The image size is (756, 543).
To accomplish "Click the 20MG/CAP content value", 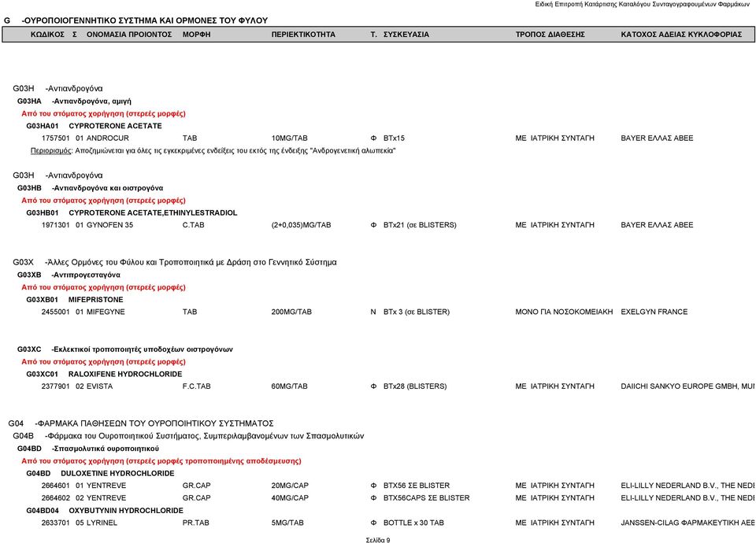I will (x=290, y=486).
